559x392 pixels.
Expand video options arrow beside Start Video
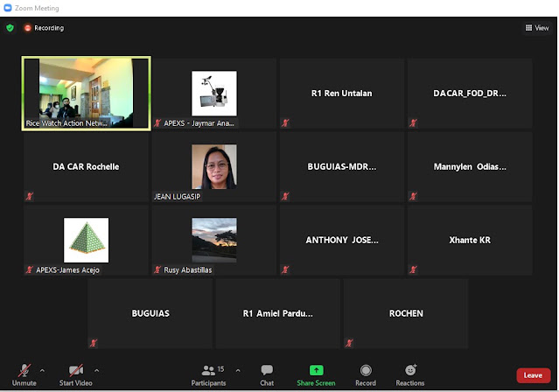click(x=96, y=371)
